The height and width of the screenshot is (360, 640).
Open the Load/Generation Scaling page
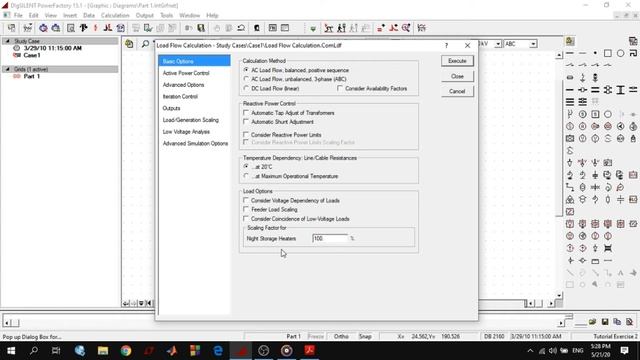[x=191, y=120]
